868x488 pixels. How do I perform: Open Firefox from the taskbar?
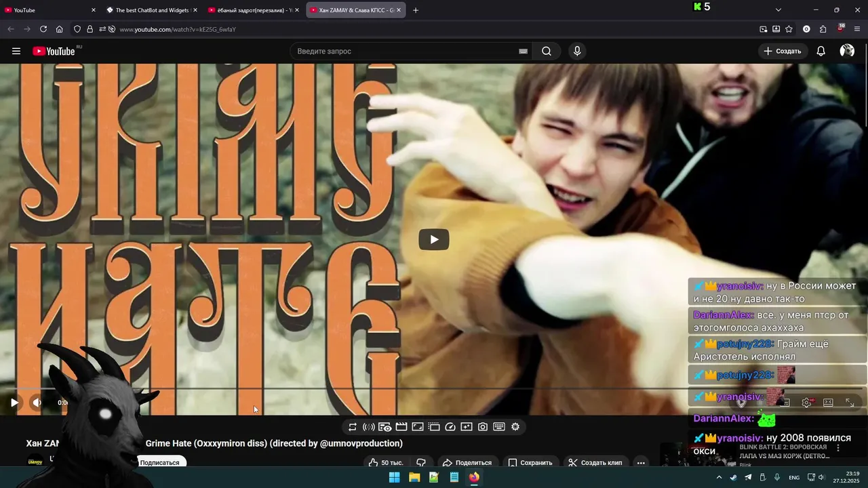point(474,477)
